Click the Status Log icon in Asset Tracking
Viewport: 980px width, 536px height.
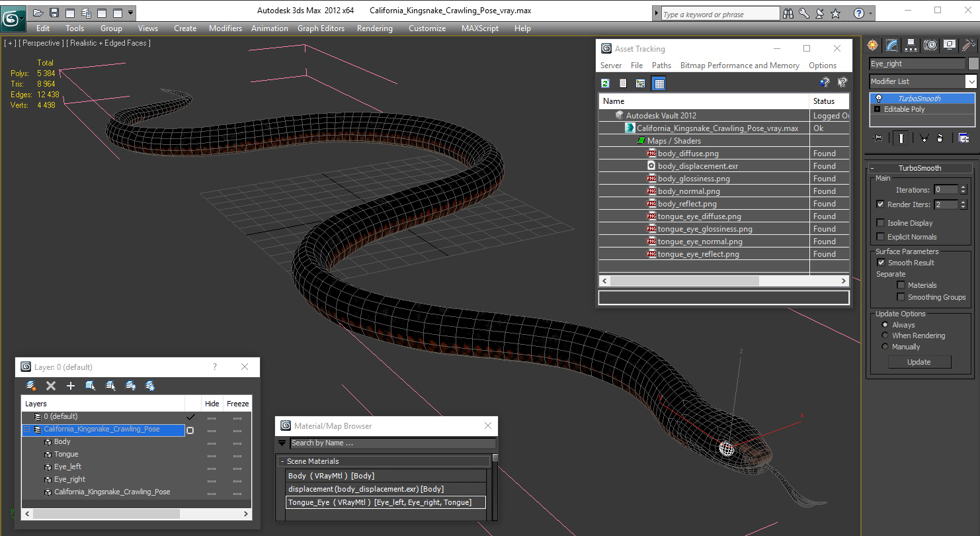coord(623,83)
